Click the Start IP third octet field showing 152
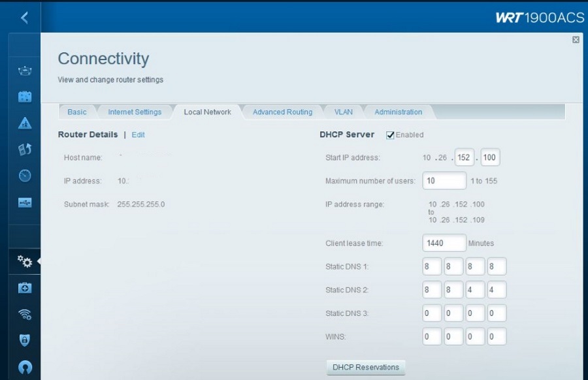This screenshot has width=588, height=380. pos(465,157)
